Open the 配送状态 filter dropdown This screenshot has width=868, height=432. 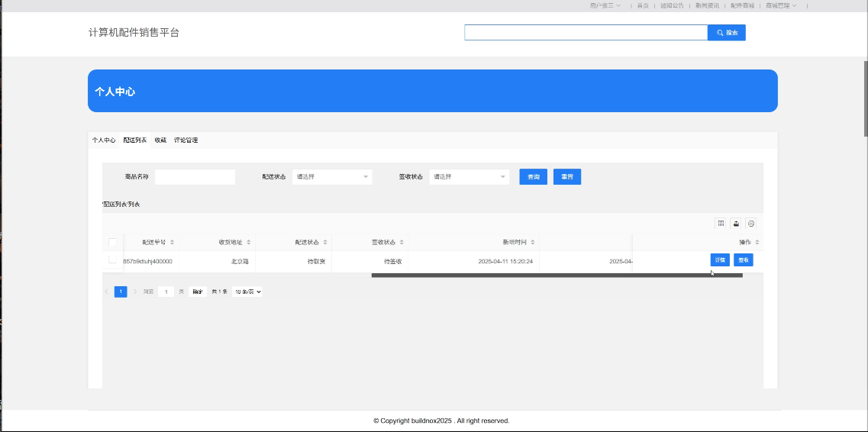(332, 177)
